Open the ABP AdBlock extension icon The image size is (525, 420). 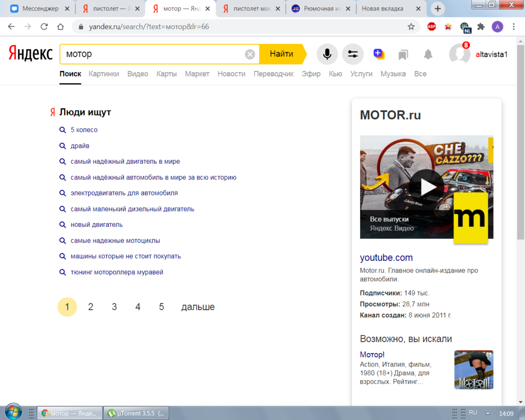tap(432, 26)
